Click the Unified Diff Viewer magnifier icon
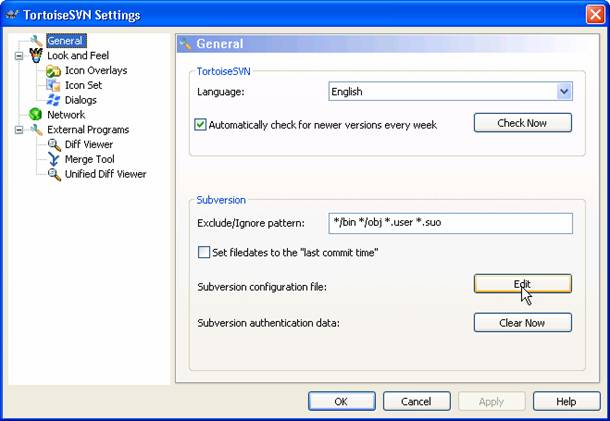Image resolution: width=610 pixels, height=421 pixels. [54, 174]
